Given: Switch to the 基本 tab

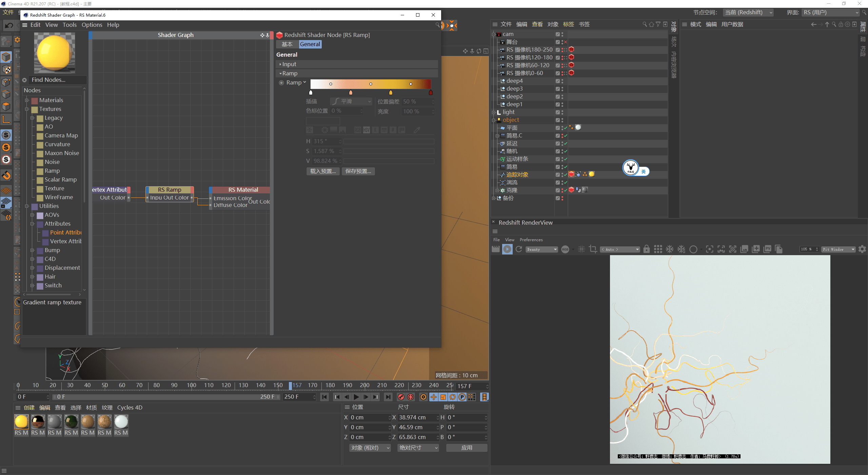Looking at the screenshot, I should (x=287, y=44).
